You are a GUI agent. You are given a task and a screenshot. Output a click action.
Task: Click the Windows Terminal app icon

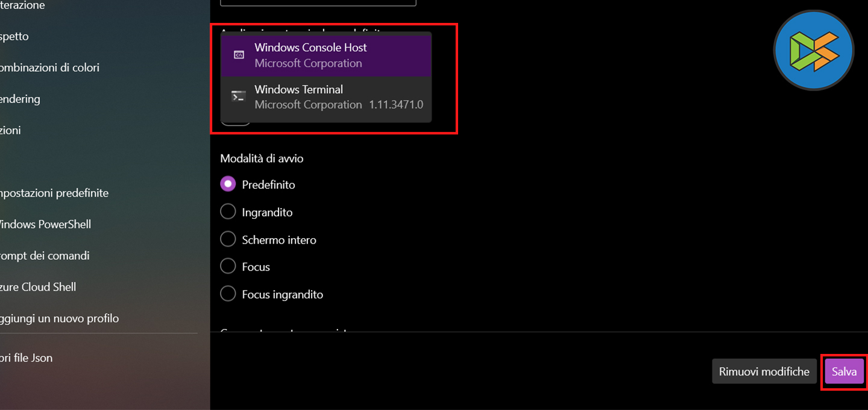(239, 96)
